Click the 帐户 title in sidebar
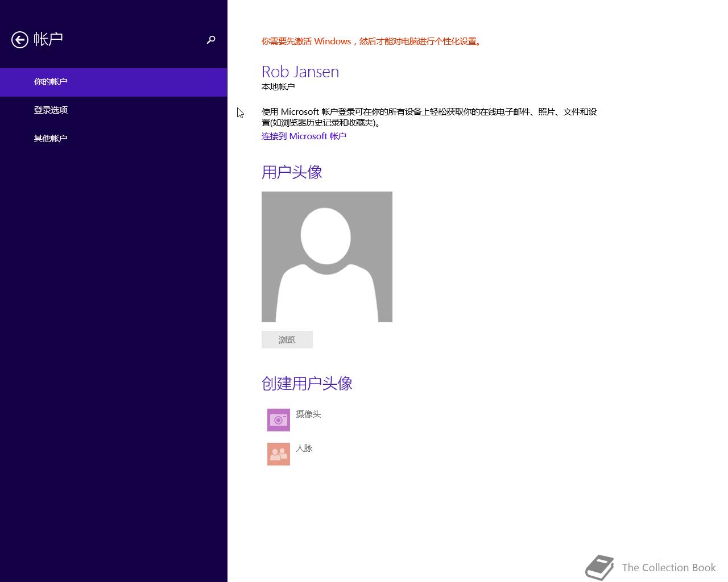This screenshot has width=728, height=582. pos(48,39)
